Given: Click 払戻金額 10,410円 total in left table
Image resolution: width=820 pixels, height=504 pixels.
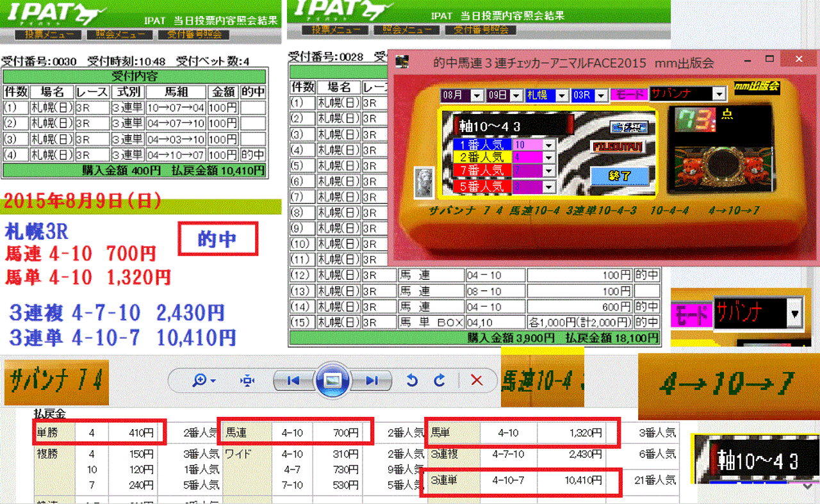Looking at the screenshot, I should pos(218,170).
